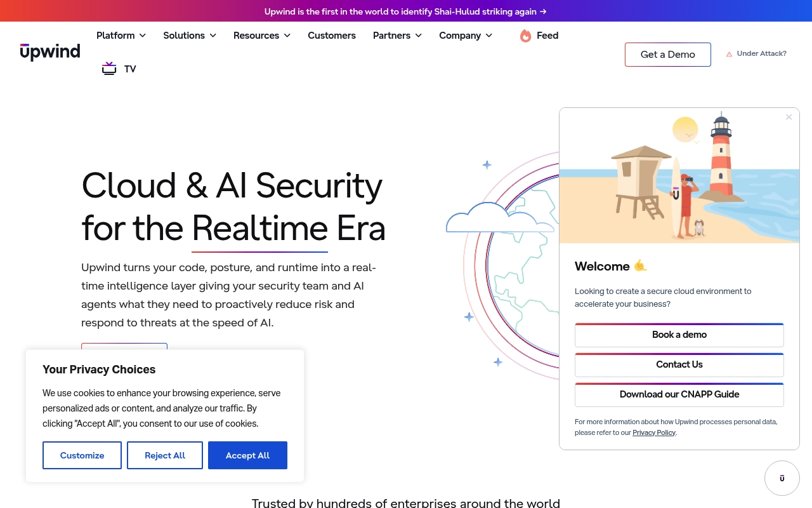The image size is (812, 508).
Task: Click the Upwind logo
Action: point(50,52)
